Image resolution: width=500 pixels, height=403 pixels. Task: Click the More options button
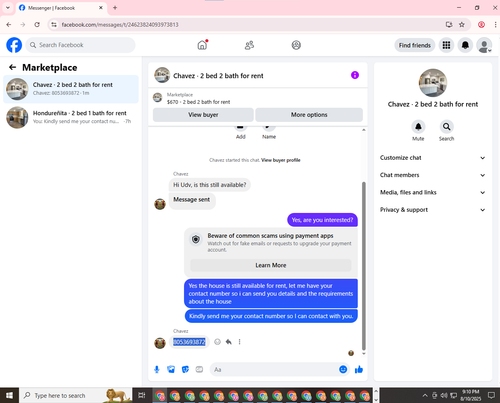(x=309, y=115)
